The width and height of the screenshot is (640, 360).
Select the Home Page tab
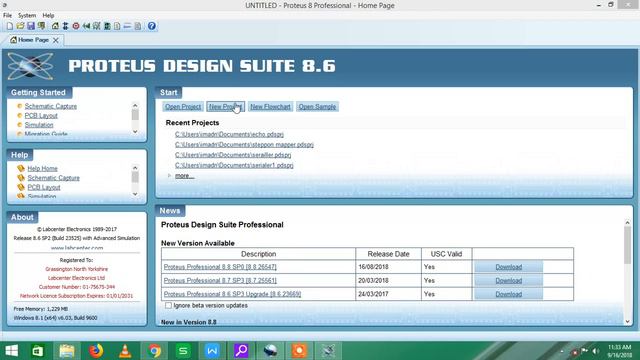tap(33, 40)
